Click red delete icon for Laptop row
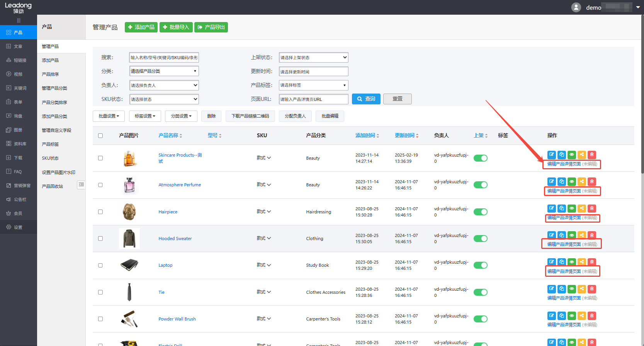 [x=592, y=262]
